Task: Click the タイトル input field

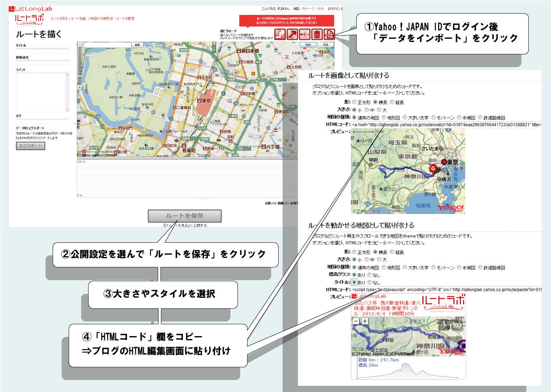Action: pyautogui.click(x=42, y=51)
